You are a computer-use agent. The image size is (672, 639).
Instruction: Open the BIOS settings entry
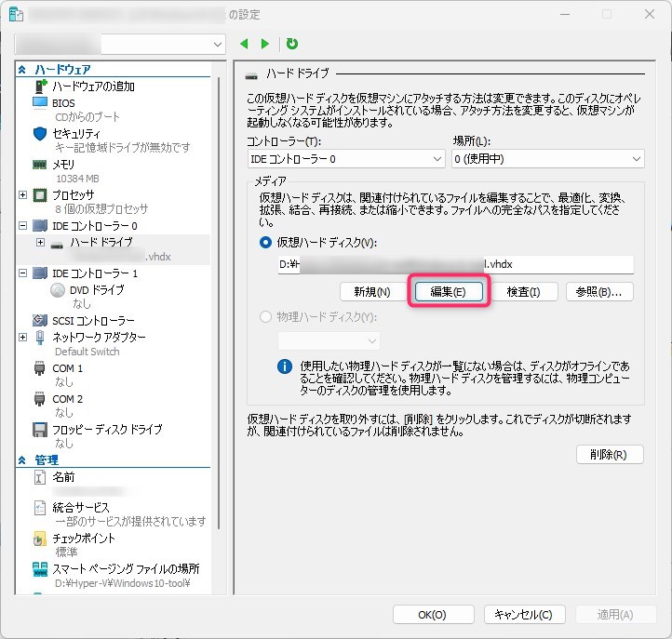(63, 102)
